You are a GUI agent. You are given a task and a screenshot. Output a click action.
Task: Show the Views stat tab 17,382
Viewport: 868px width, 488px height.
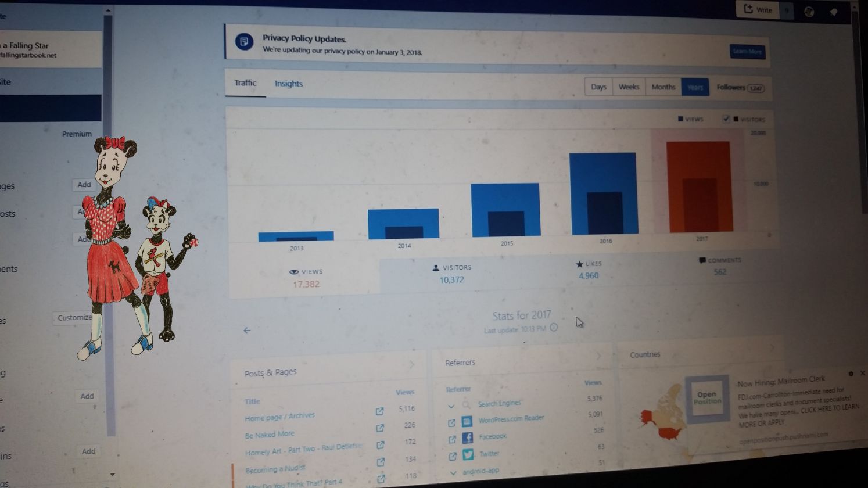coord(306,278)
